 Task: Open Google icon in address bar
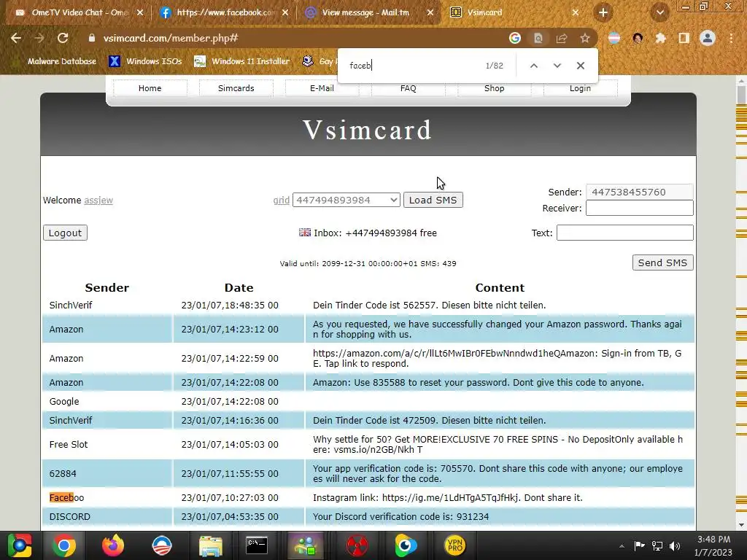(514, 38)
